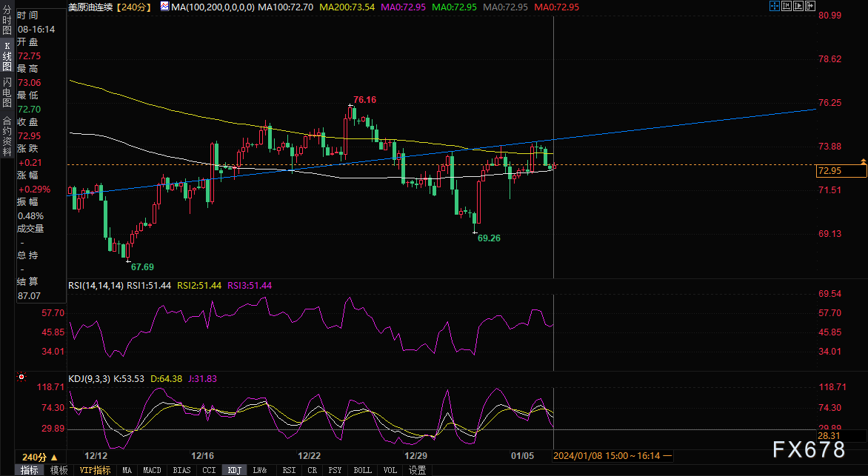This screenshot has width=868, height=476.
Task: Click the MA(100,200,0,0,0,0) parameters label
Action: click(213, 7)
